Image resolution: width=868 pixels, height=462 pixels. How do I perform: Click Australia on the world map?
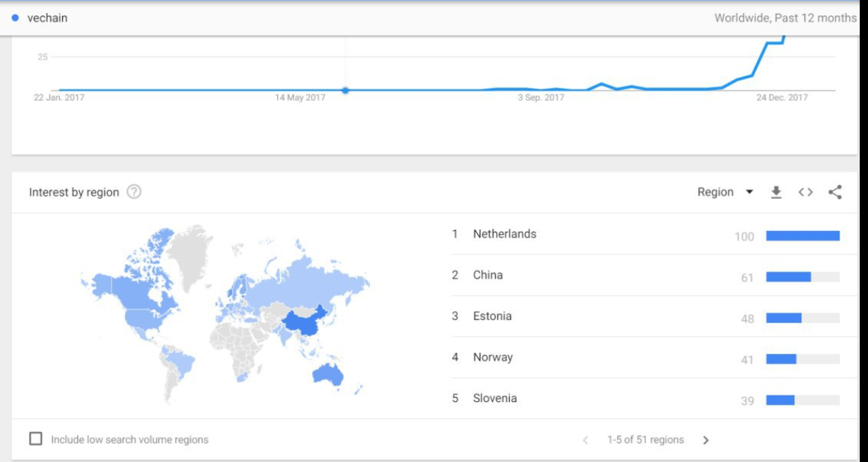[x=328, y=375]
